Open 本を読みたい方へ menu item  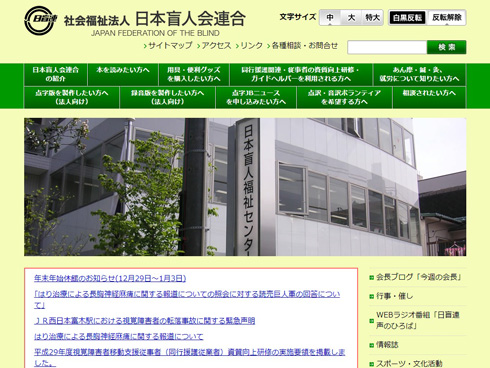coord(123,74)
